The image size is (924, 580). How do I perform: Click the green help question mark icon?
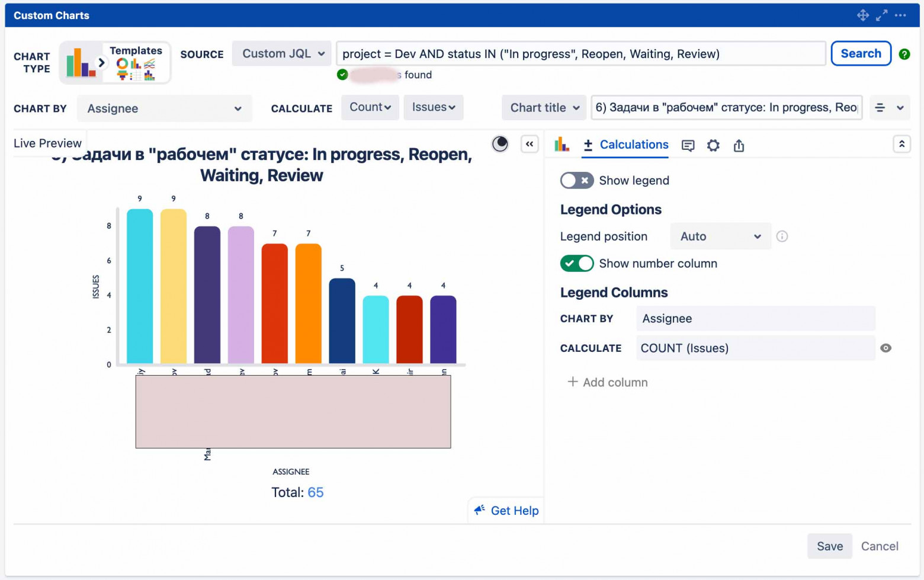904,54
